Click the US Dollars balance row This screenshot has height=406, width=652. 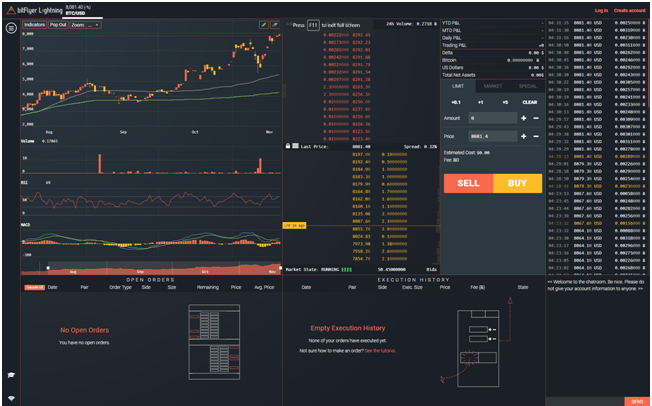[493, 67]
